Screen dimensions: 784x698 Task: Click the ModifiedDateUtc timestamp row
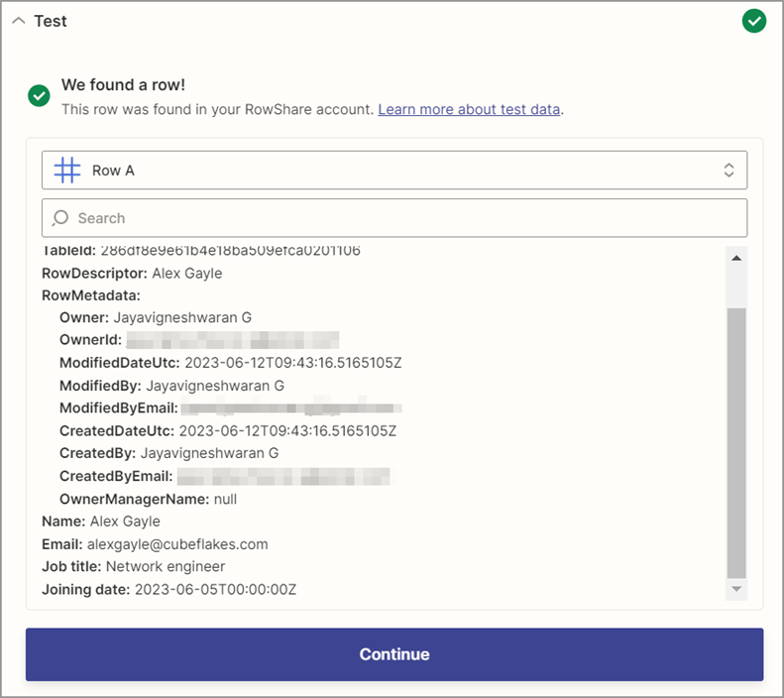click(230, 363)
